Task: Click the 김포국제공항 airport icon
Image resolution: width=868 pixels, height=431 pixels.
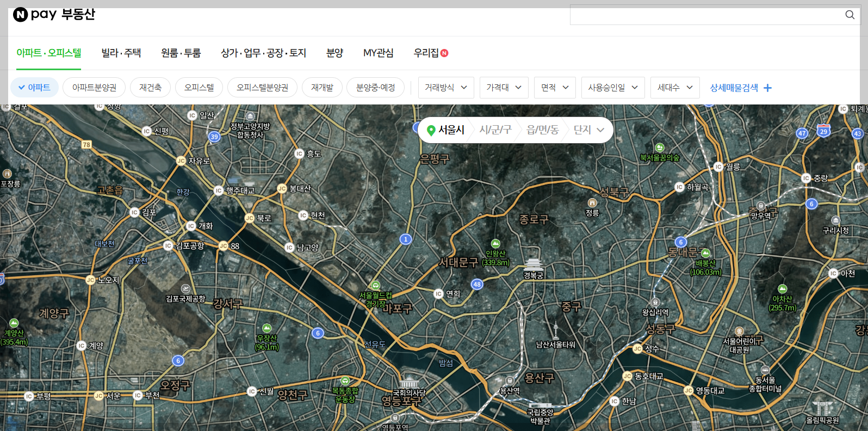Action: coord(185,288)
